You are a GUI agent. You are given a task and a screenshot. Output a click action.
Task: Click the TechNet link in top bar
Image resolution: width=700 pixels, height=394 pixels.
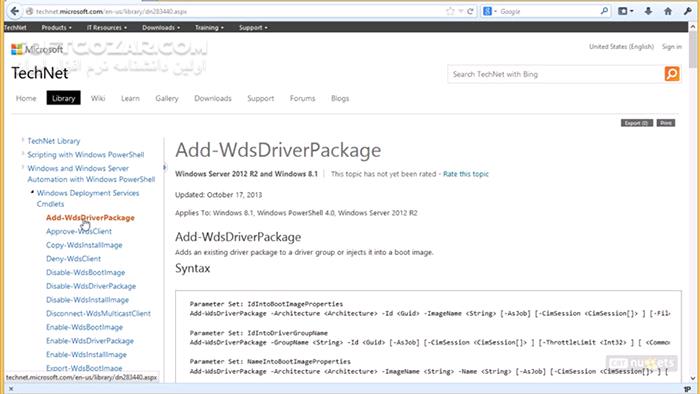tap(15, 28)
